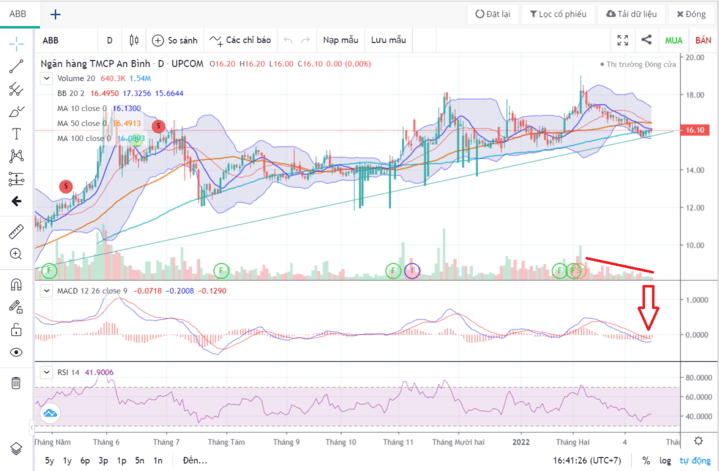Click Lưu mẫu save template

pyautogui.click(x=388, y=40)
